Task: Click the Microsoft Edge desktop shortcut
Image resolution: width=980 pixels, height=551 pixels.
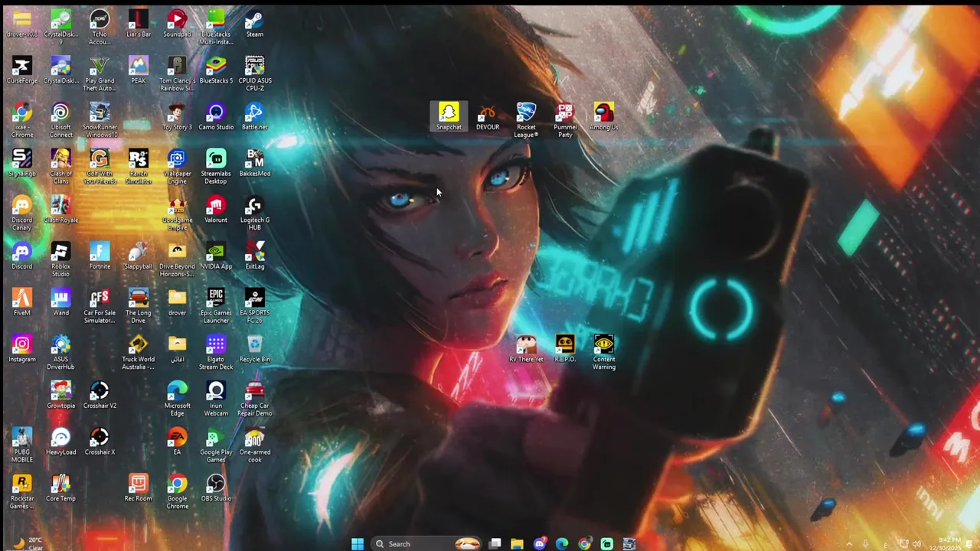Action: (177, 399)
